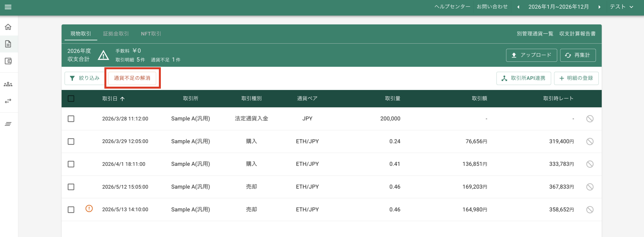Image resolution: width=644 pixels, height=237 pixels.
Task: Click the 200,000 amount cell
Action: (390, 119)
